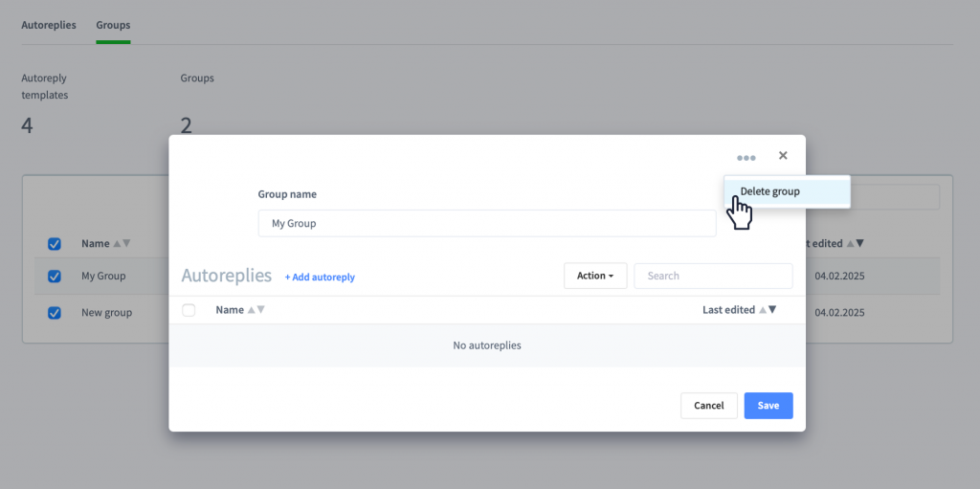Sort modal Name column ascending arrow

point(252,309)
